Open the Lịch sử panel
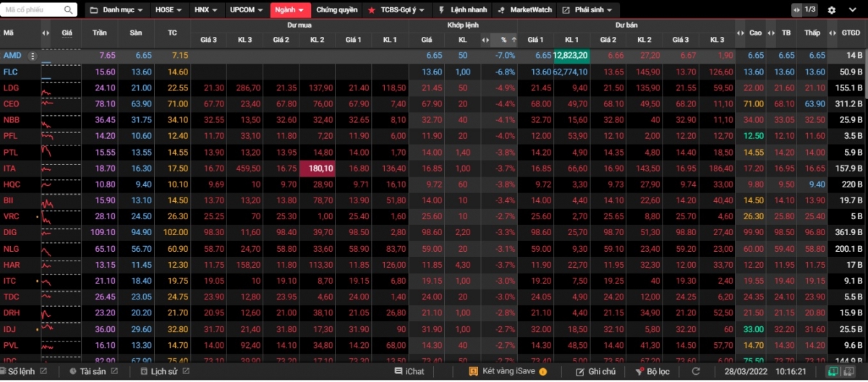Image resolution: width=868 pixels, height=382 pixels. (x=158, y=371)
